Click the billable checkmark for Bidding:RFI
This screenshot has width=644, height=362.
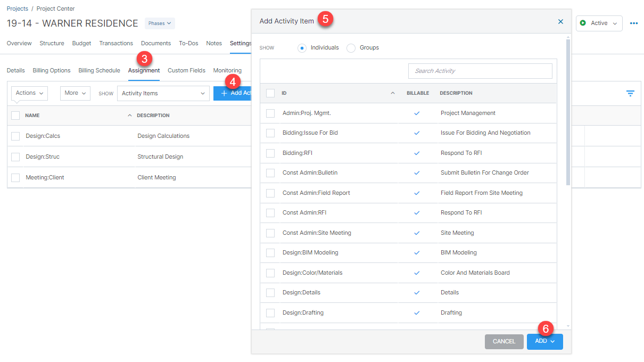(417, 153)
